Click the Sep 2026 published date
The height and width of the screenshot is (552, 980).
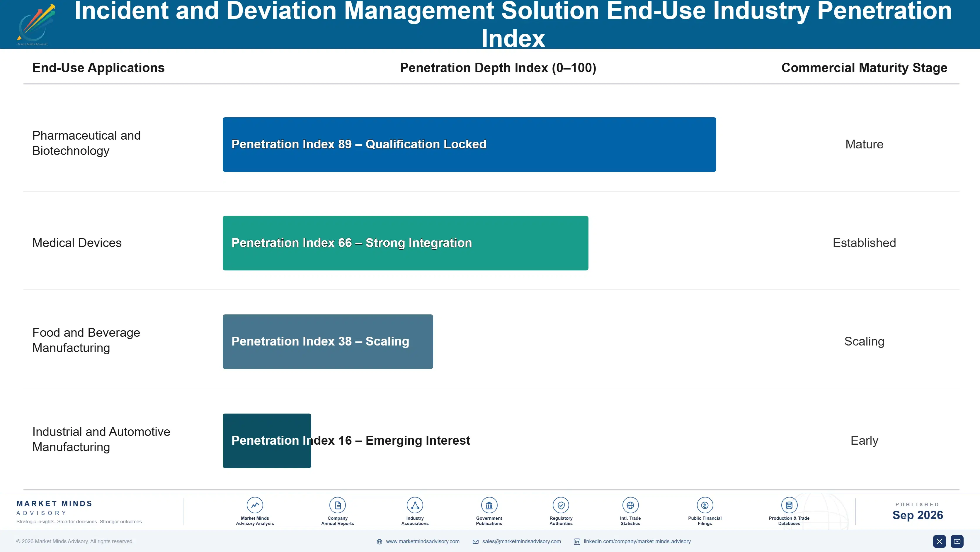918,515
